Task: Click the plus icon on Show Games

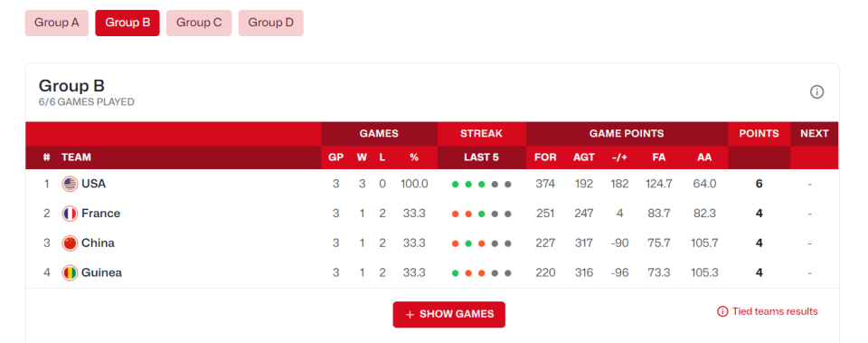Action: click(x=410, y=314)
